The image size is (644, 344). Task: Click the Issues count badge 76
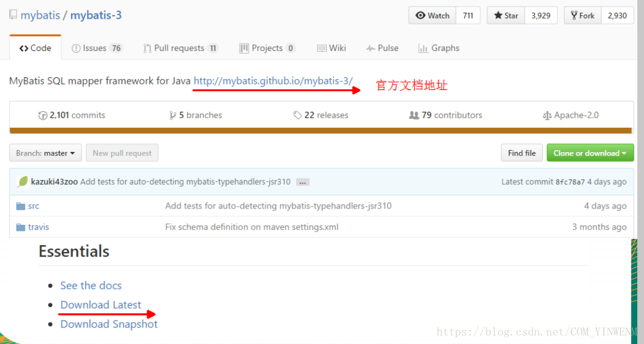tap(117, 48)
